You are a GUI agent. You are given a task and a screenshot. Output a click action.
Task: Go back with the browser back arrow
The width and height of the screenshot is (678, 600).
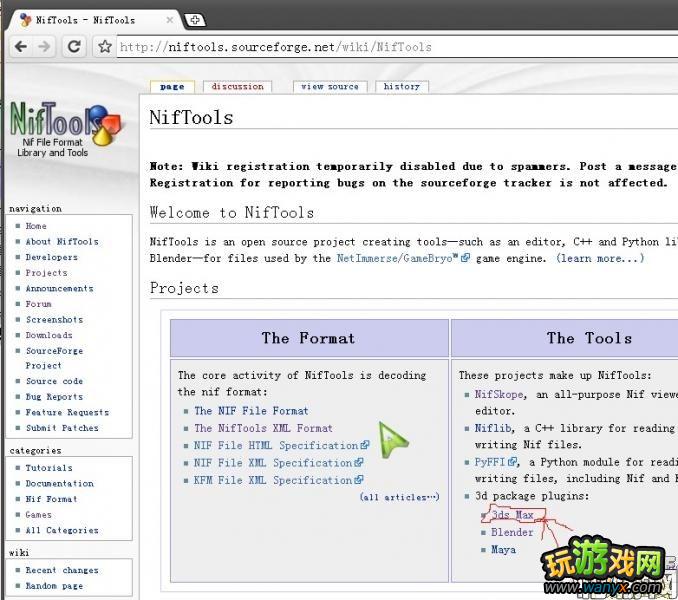pos(21,46)
